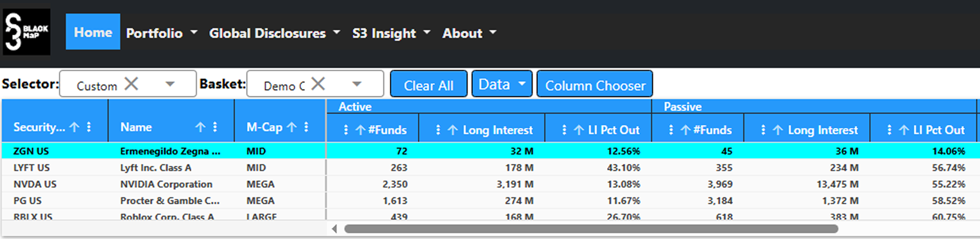
Task: Open Name column options menu
Action: click(215, 127)
